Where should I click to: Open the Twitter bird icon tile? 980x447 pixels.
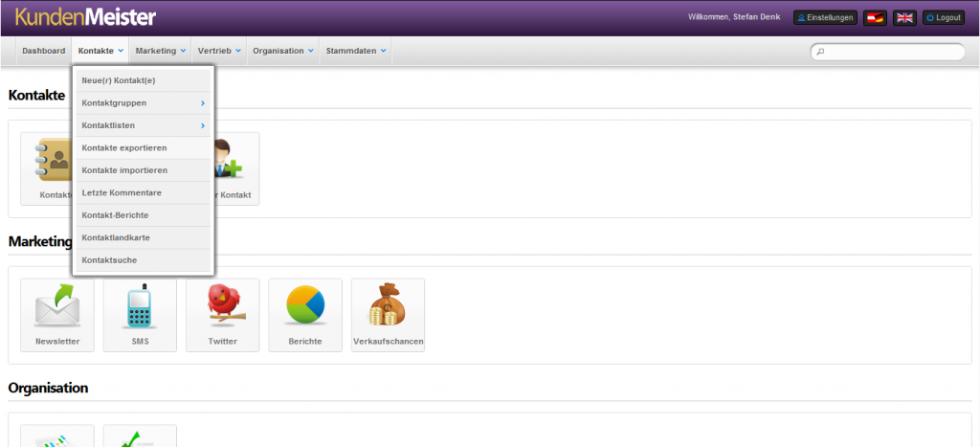click(222, 315)
